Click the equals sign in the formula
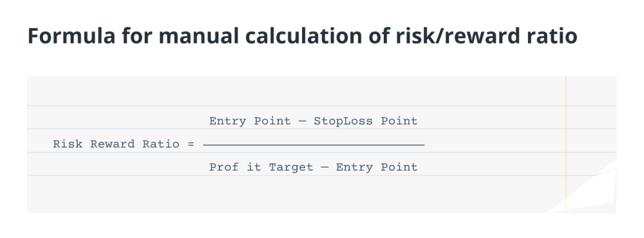This screenshot has width=644, height=238. tap(191, 144)
